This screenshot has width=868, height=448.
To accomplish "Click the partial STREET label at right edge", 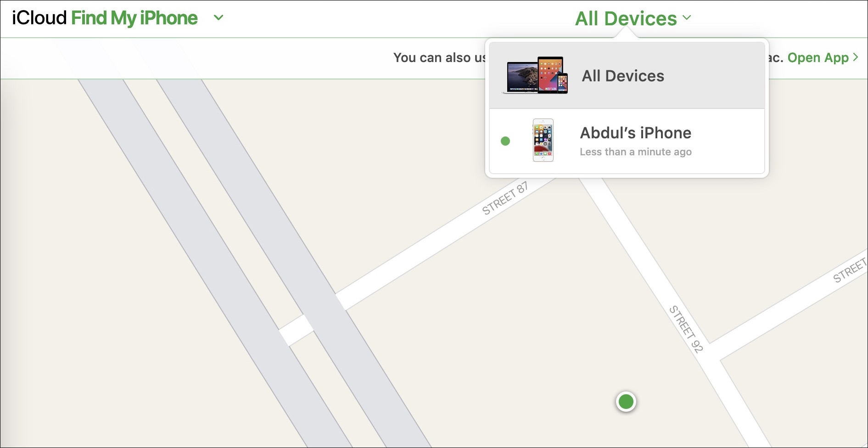I will click(850, 270).
